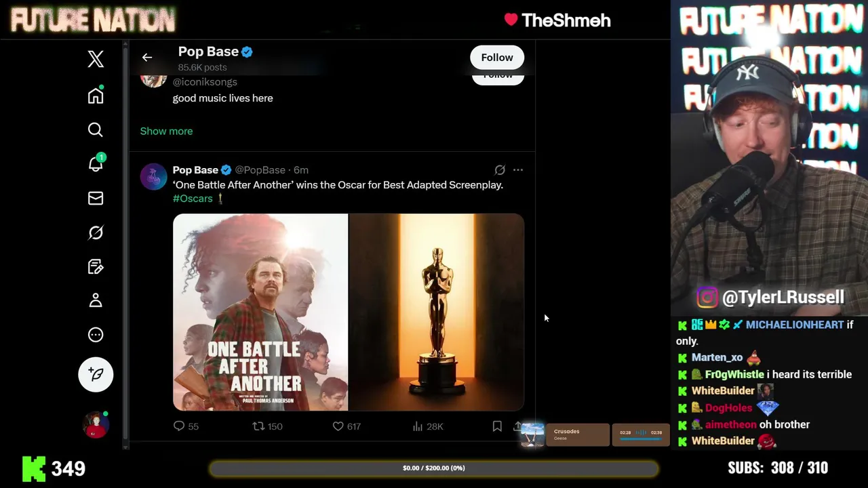Open Explore via the magnifier icon
The image size is (868, 488).
click(96, 129)
